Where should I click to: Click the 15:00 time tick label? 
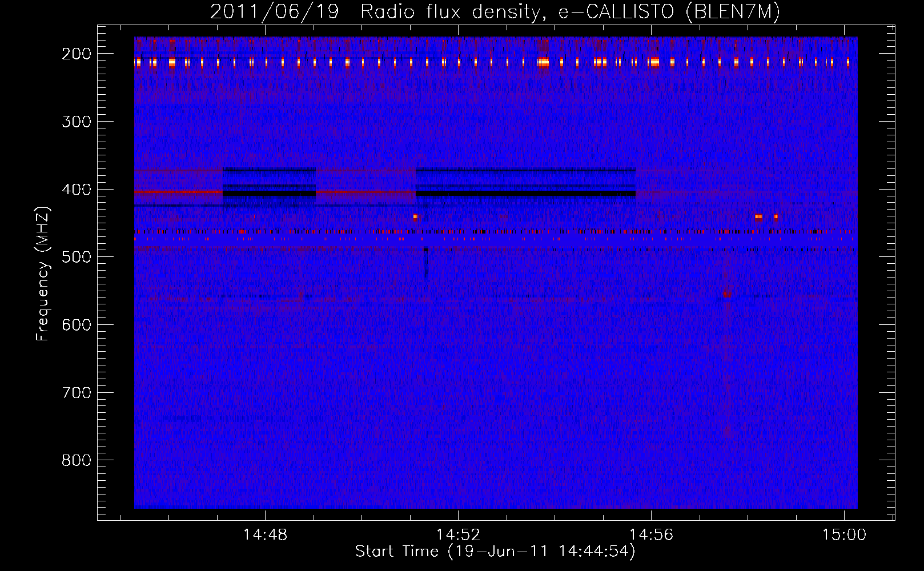coord(844,535)
